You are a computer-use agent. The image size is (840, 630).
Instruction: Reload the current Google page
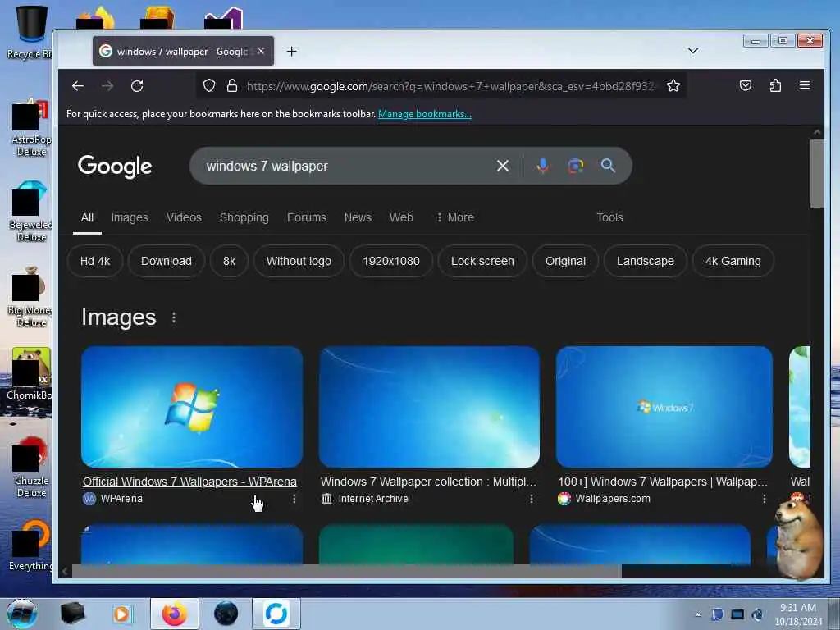pos(137,85)
